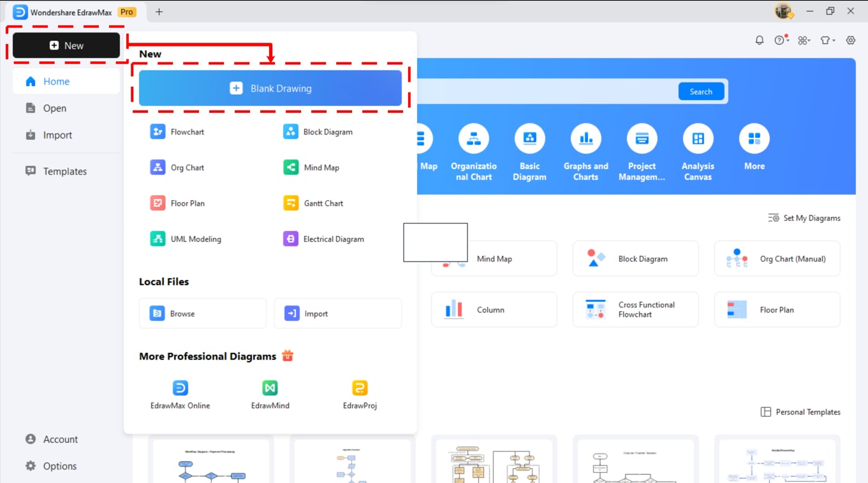
Task: Click Personal Templates link
Action: [x=800, y=412]
